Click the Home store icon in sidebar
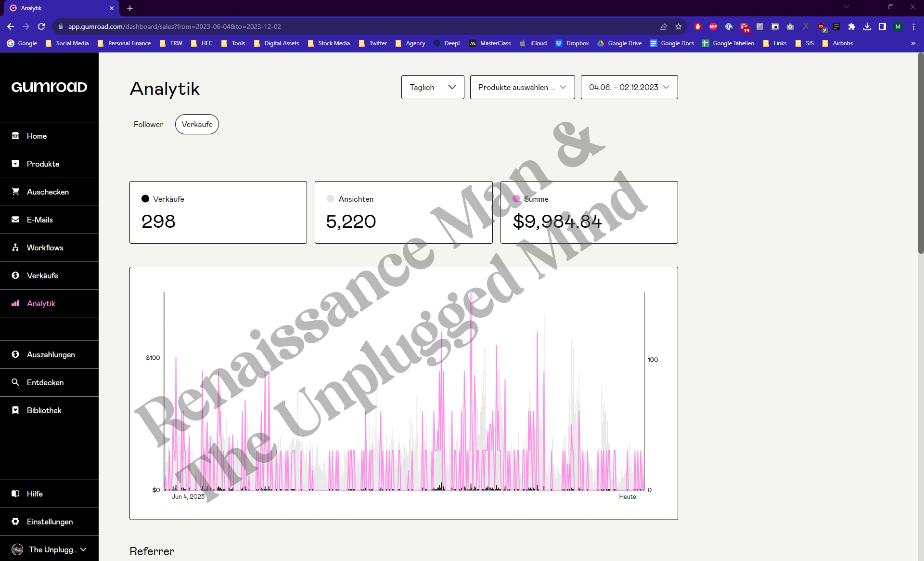The height and width of the screenshot is (561, 924). 15,136
